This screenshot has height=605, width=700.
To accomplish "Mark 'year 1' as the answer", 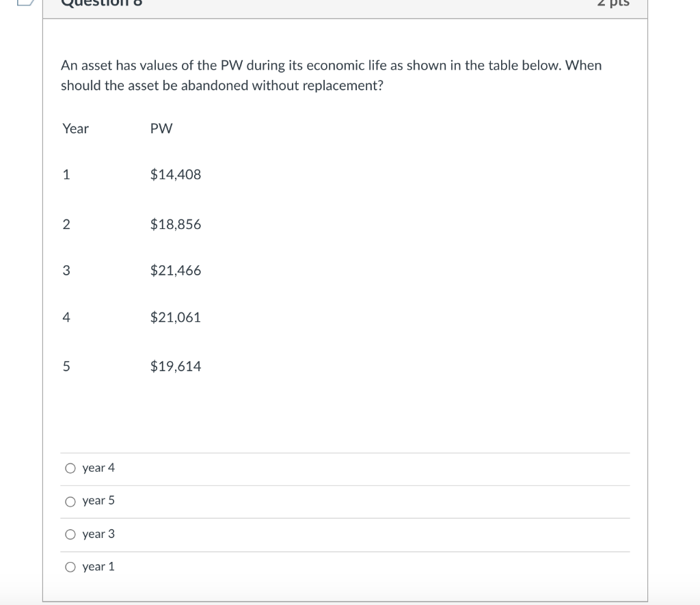I will [x=70, y=567].
